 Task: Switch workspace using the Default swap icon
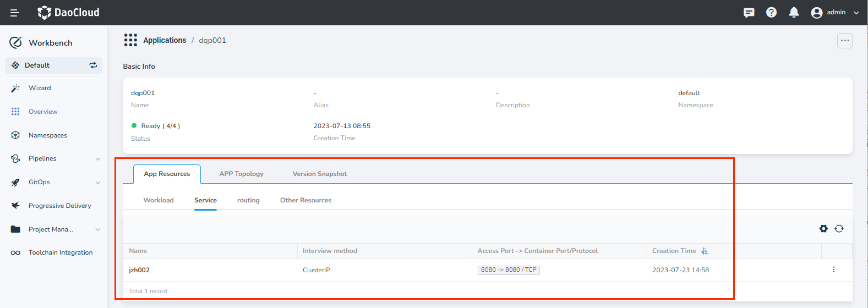click(93, 65)
